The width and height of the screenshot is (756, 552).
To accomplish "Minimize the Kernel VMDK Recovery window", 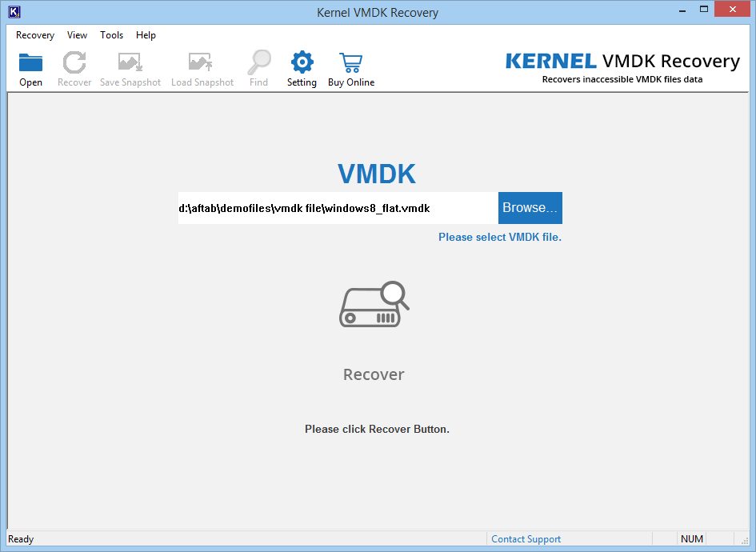I will click(682, 10).
